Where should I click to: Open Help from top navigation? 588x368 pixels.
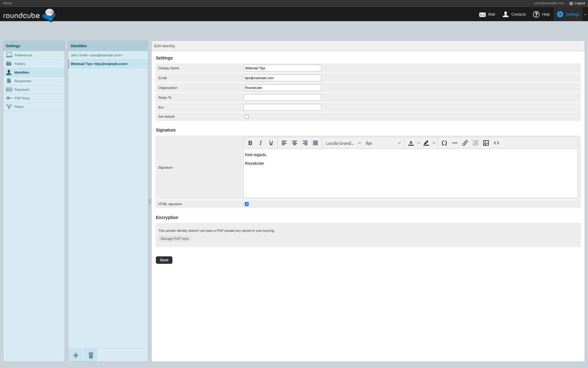point(541,14)
